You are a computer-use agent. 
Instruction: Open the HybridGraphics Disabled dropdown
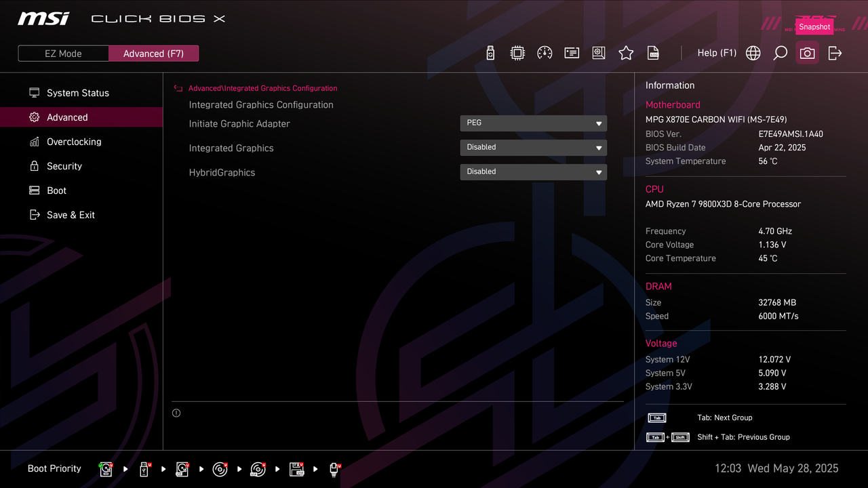tap(534, 172)
